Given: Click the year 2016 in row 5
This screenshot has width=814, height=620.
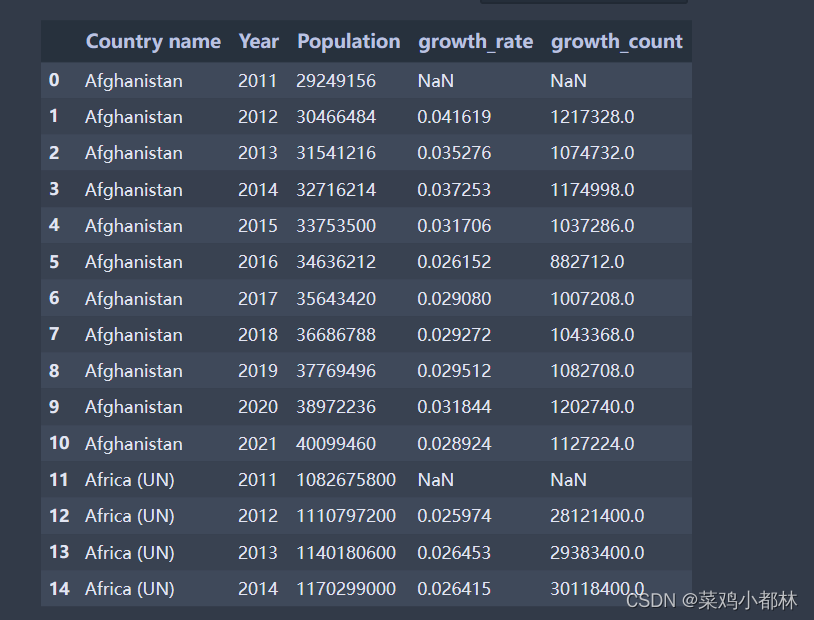Looking at the screenshot, I should coord(258,262).
